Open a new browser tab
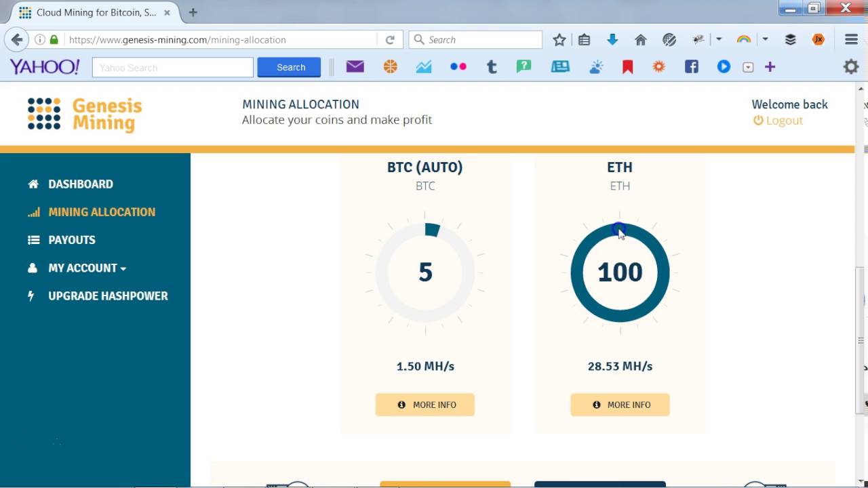 point(193,12)
